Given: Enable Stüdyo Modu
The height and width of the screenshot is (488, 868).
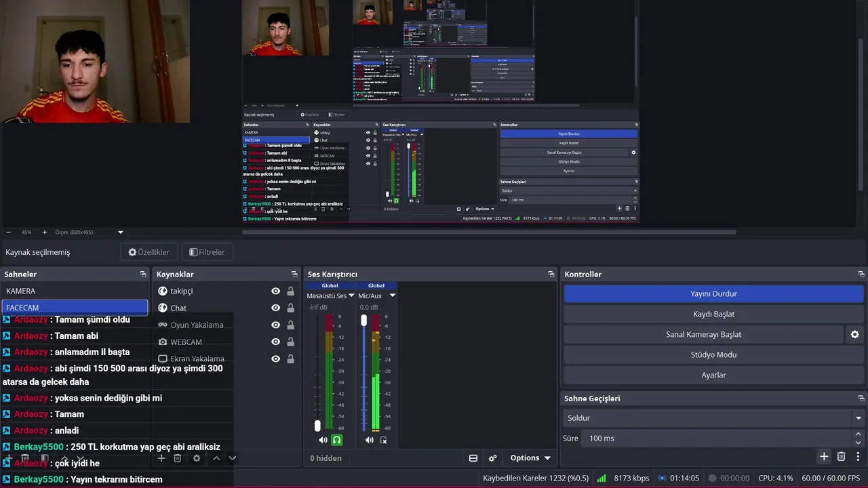Looking at the screenshot, I should point(713,354).
